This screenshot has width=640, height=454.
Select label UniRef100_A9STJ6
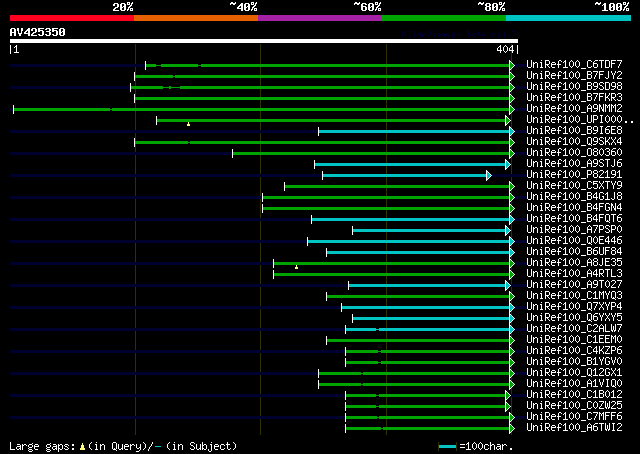point(574,164)
